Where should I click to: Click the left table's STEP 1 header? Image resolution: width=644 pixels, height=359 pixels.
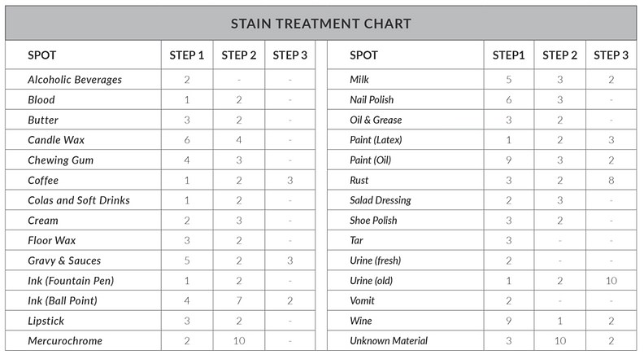coord(186,55)
